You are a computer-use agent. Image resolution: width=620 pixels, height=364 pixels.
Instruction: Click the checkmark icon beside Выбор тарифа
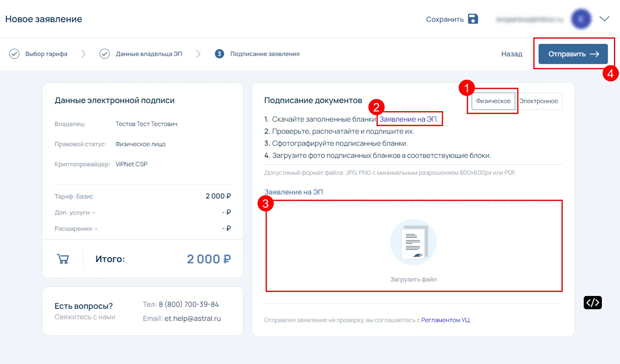coord(14,54)
